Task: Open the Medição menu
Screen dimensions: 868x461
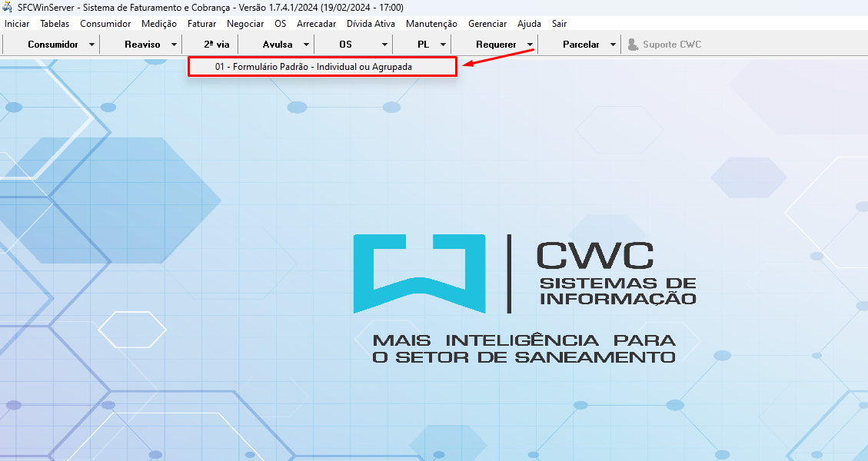Action: point(159,24)
